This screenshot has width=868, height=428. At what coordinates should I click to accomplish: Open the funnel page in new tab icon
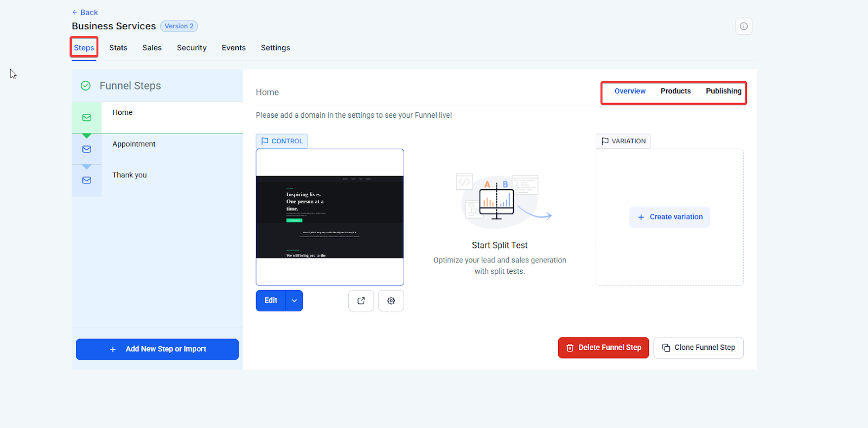pyautogui.click(x=361, y=301)
